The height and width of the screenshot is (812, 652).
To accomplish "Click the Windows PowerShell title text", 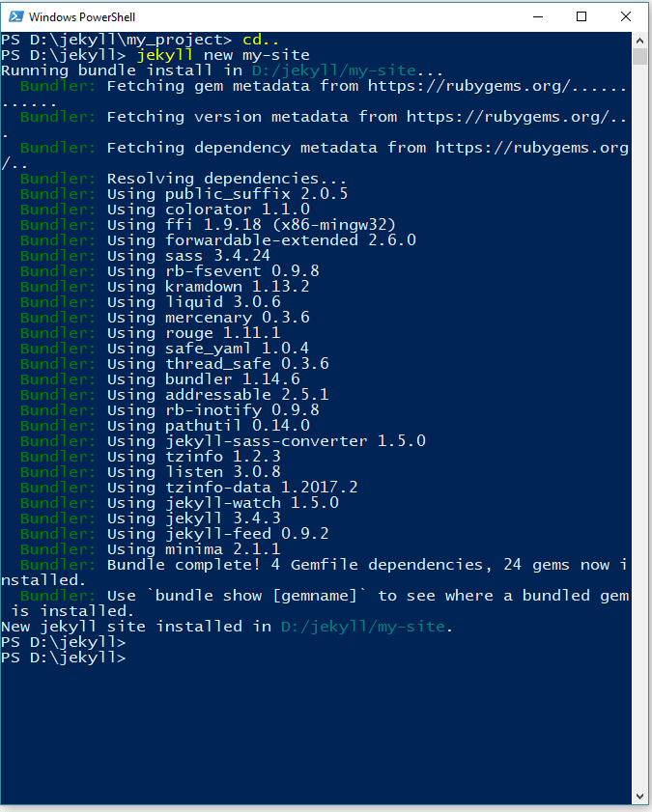I will tap(82, 17).
